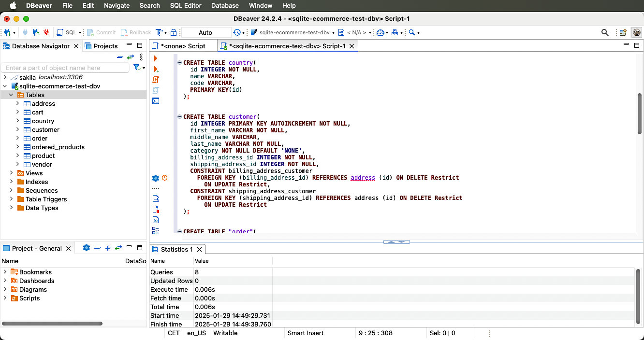Run the SQL statement with the orange arrow

[x=156, y=58]
